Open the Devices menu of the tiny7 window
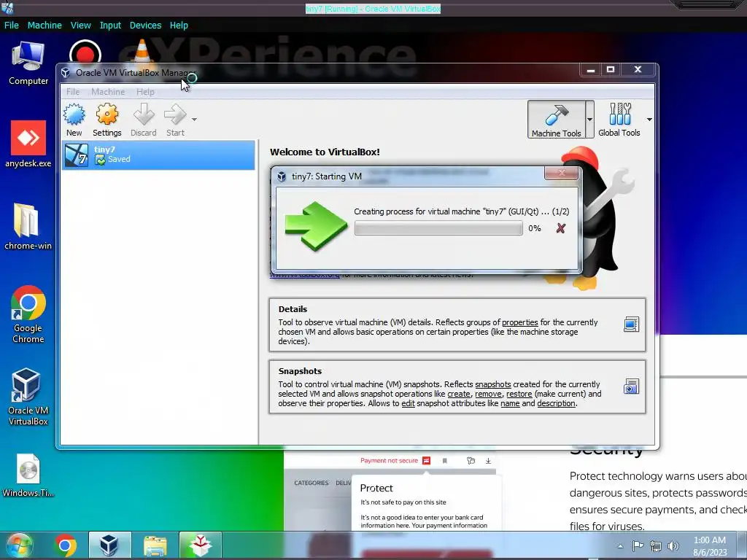Image resolution: width=747 pixels, height=560 pixels. click(x=145, y=26)
